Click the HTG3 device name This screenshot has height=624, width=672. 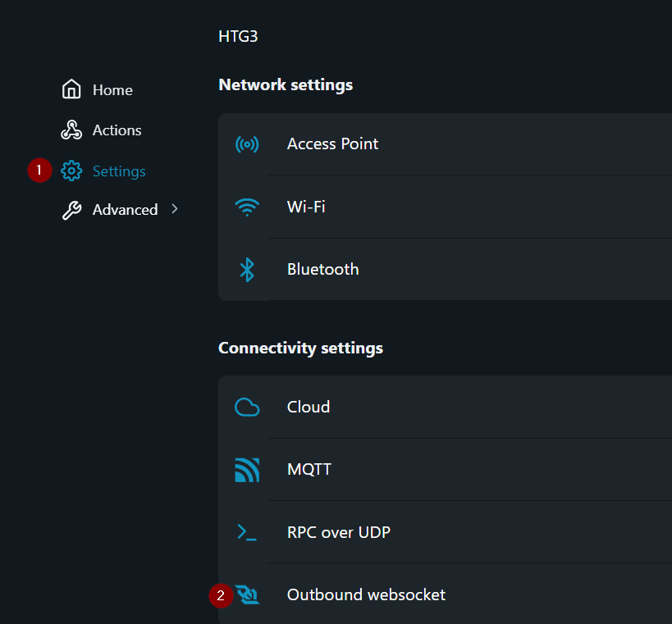click(238, 36)
